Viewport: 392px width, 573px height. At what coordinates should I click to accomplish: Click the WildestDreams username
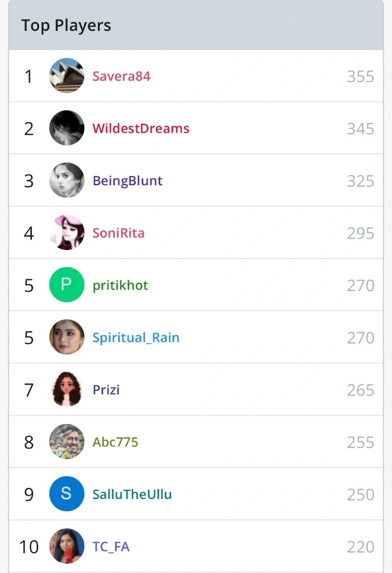pyautogui.click(x=141, y=128)
